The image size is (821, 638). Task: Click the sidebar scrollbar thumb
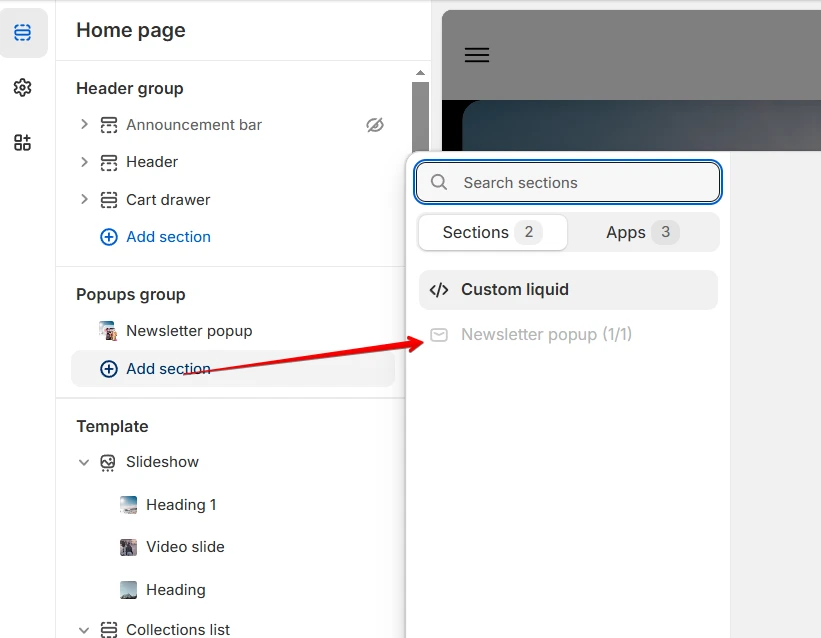(420, 116)
